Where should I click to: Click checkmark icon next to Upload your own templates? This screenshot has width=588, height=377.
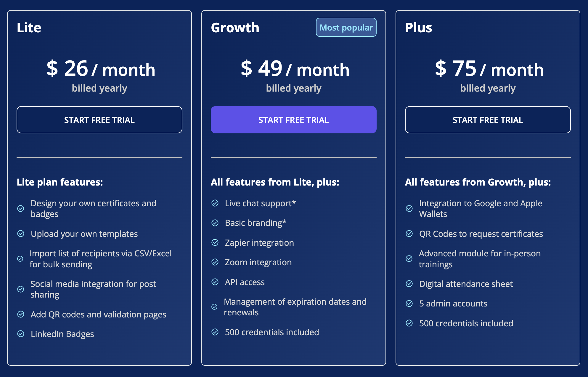tap(21, 234)
